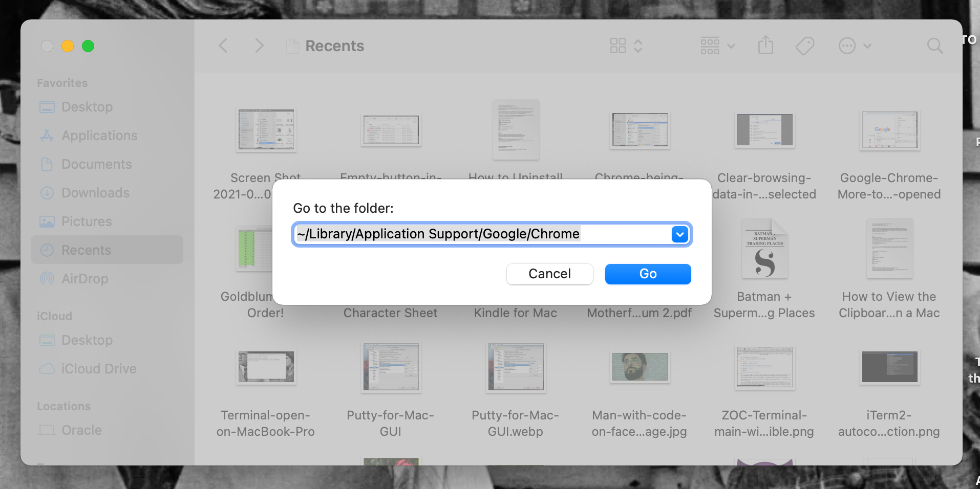Click the green zoom window control
The height and width of the screenshot is (489, 980).
[88, 46]
